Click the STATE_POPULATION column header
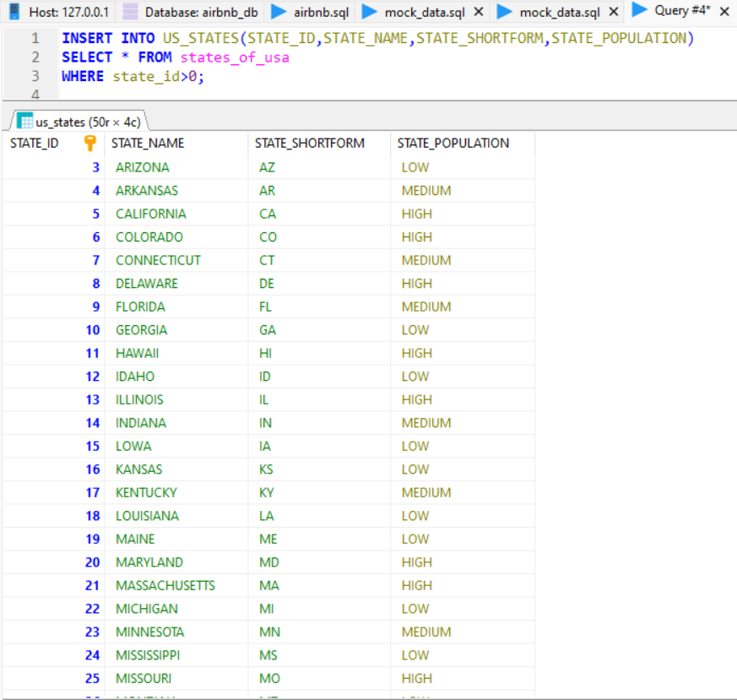Image resolution: width=737 pixels, height=700 pixels. click(453, 143)
